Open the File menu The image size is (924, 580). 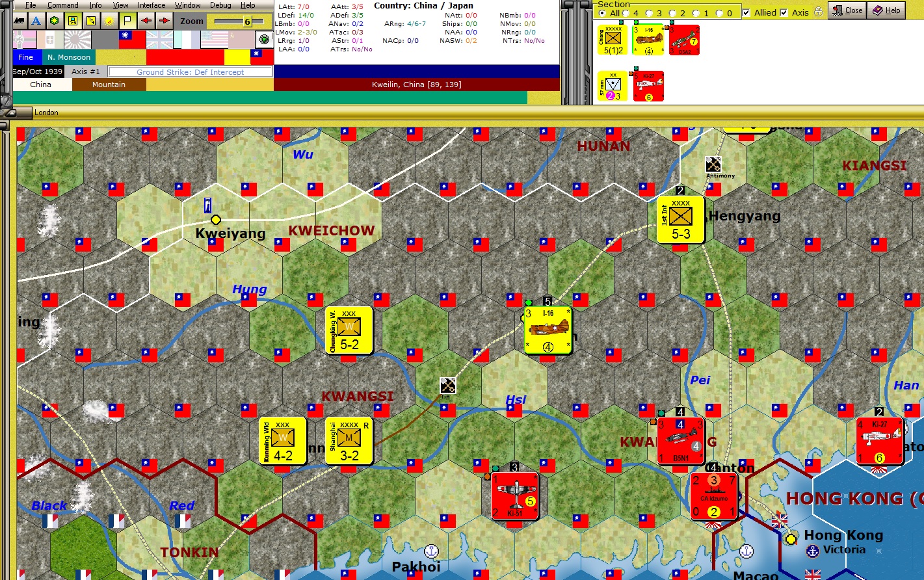tap(31, 5)
